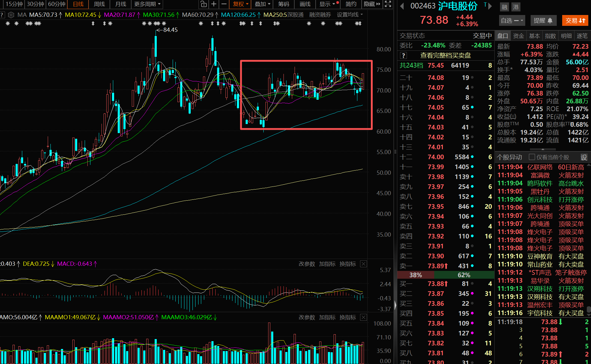Click the 38% sell ratio bar
This screenshot has height=364, width=591.
click(416, 275)
